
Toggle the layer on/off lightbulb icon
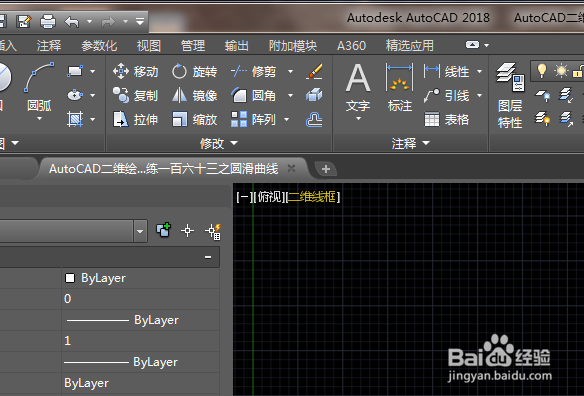point(542,70)
